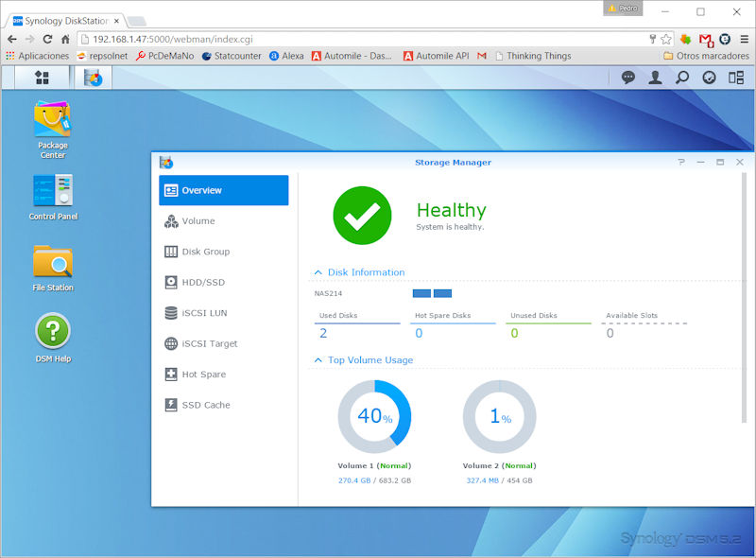This screenshot has width=756, height=558.
Task: Open the Chrome hamburger menu
Action: click(745, 39)
